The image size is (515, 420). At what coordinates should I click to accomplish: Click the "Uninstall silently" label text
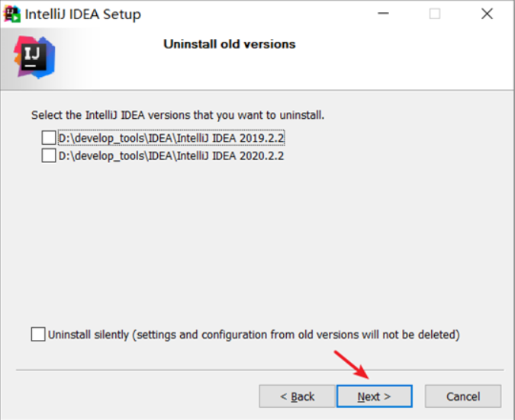pos(253,334)
